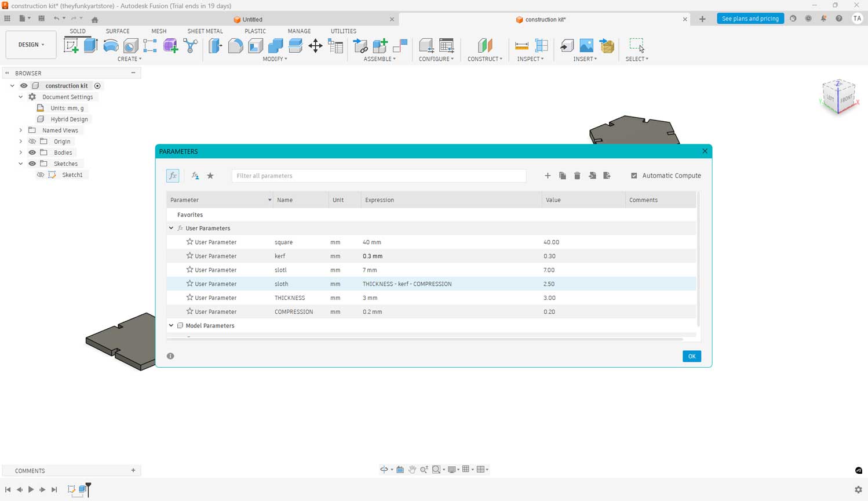Open the CREATE dropdown menu
868x501 pixels.
click(129, 59)
